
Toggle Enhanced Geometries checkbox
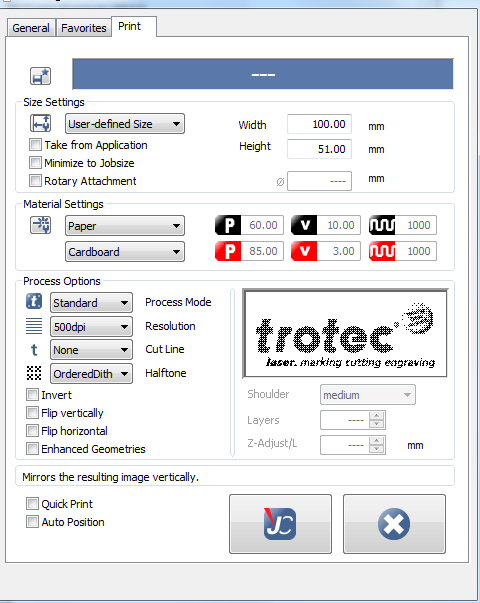point(32,448)
